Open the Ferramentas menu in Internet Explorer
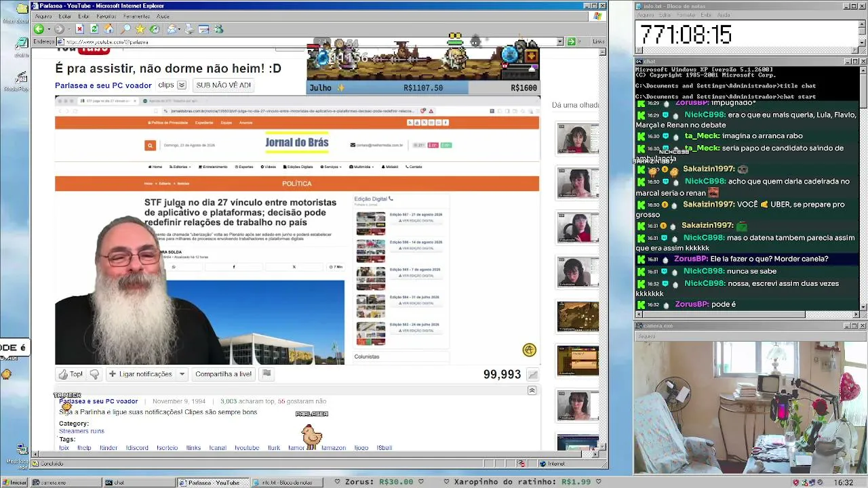The height and width of the screenshot is (488, 868). point(136,16)
